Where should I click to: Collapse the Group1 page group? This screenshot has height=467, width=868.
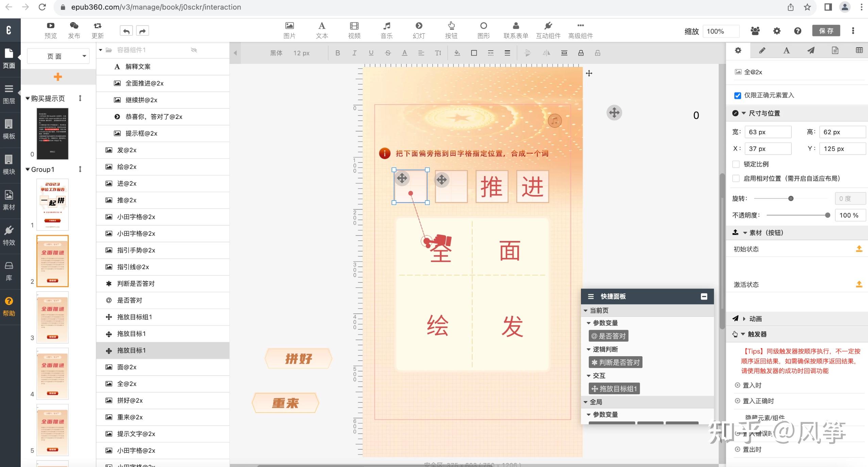coord(28,169)
